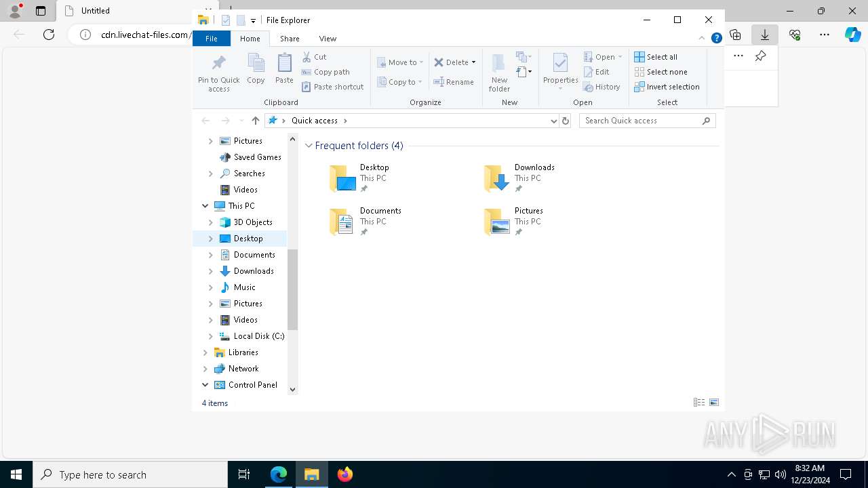Click the Refresh button in address bar
Screen dimensions: 868x488
(566, 121)
